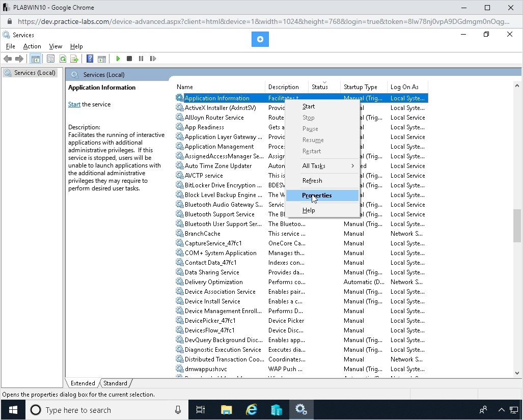Screen dimensions: 523x420
Task: Click the gear icon beside Delivery Optimization
Action: coord(179,282)
